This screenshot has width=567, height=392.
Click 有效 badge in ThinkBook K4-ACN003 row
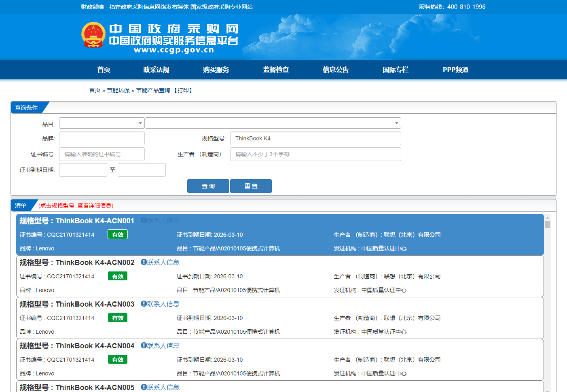(x=118, y=318)
